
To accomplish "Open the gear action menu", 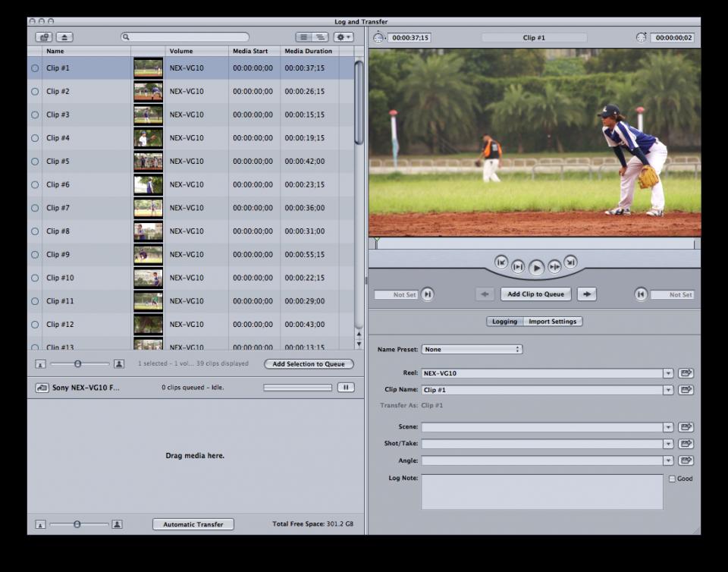I will tap(344, 36).
